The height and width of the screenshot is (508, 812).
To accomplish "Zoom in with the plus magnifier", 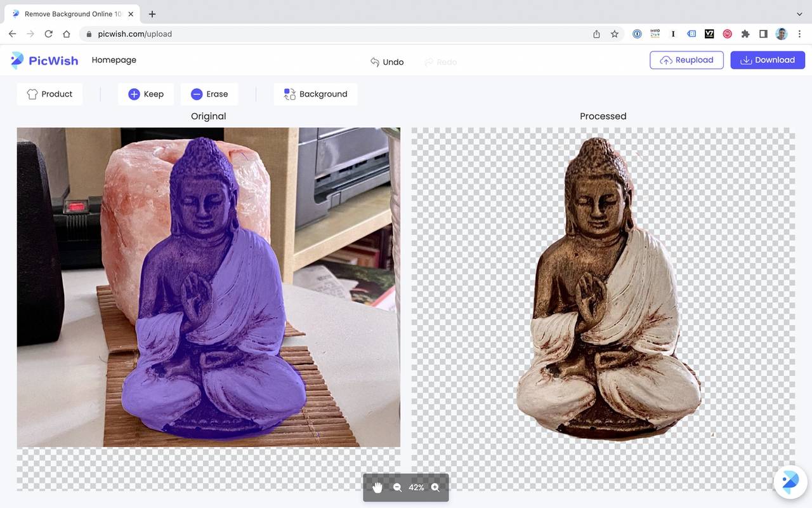I will tap(435, 488).
